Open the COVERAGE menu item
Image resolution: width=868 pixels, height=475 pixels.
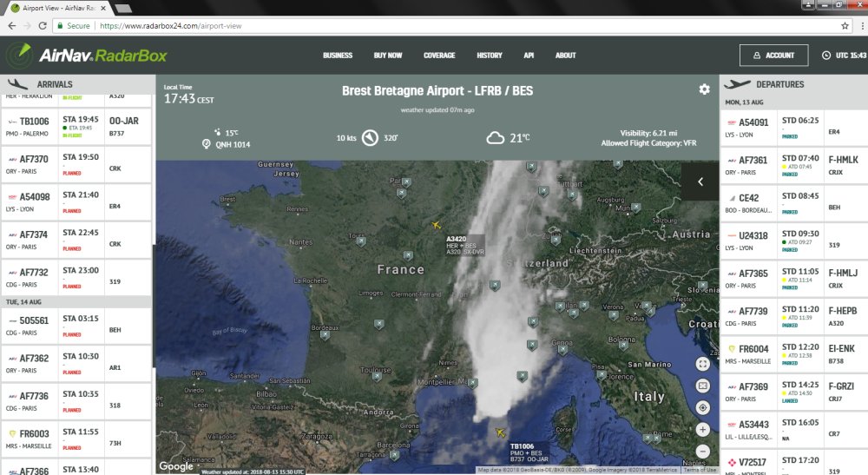(x=439, y=56)
